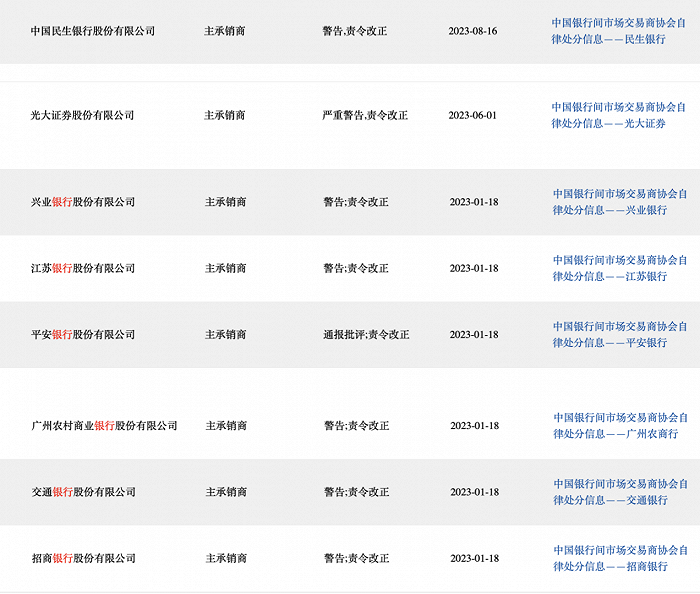Screen dimensions: 700x594
Task: Open the 平安银行 self-discipline sanction notice link
Action: (x=620, y=335)
